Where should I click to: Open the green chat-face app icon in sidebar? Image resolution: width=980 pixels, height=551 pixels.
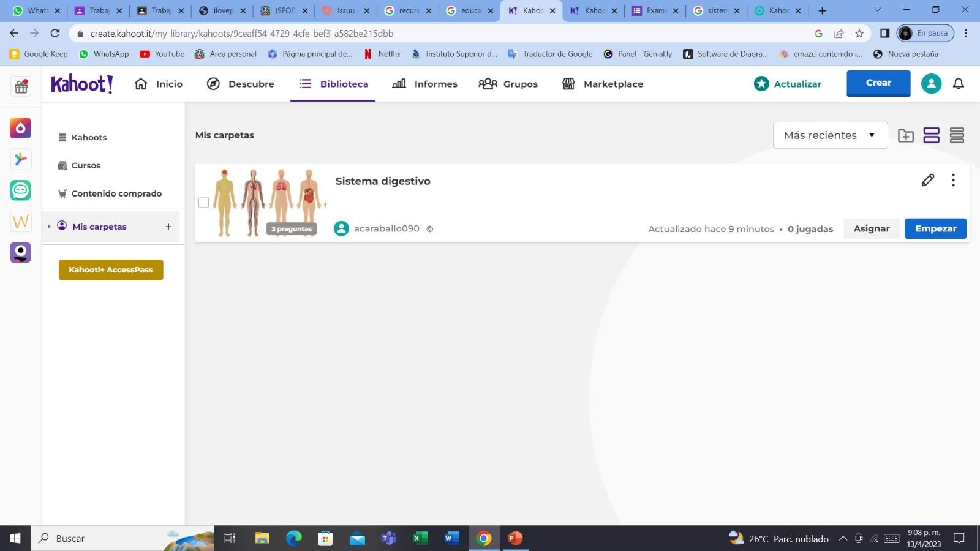coord(20,190)
